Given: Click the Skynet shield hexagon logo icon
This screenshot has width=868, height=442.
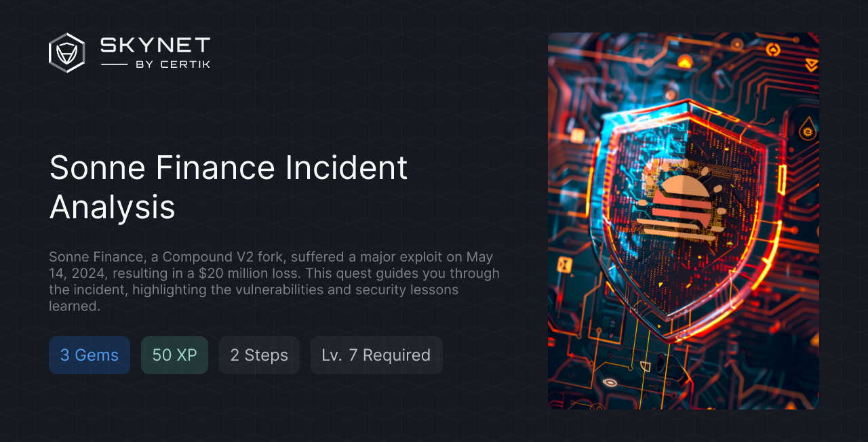Looking at the screenshot, I should [66, 53].
